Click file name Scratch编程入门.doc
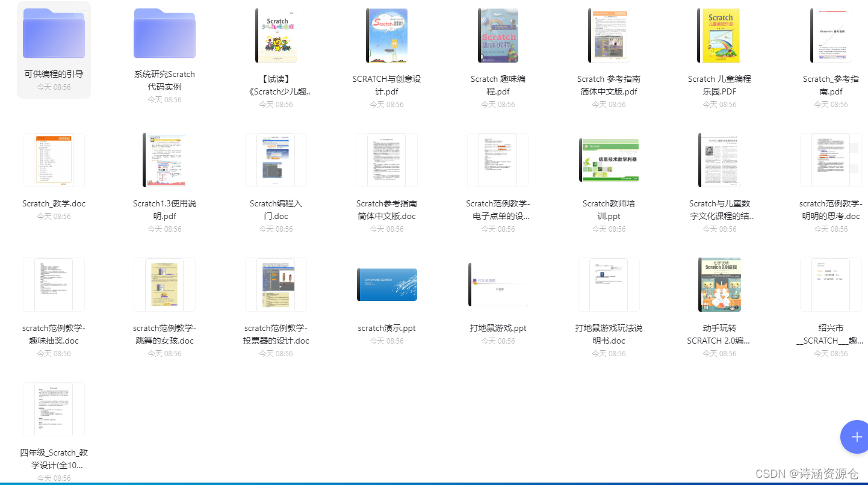The height and width of the screenshot is (485, 868). (x=276, y=210)
